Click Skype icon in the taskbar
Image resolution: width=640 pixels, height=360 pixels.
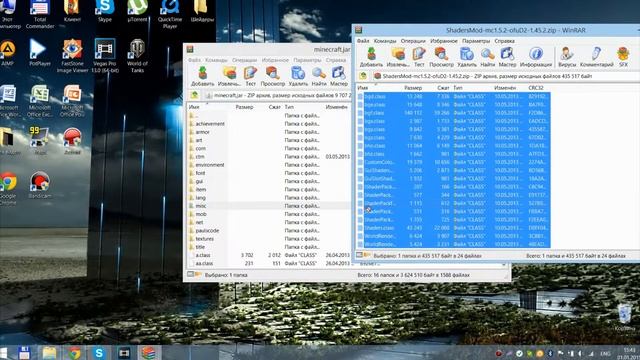tap(99, 353)
